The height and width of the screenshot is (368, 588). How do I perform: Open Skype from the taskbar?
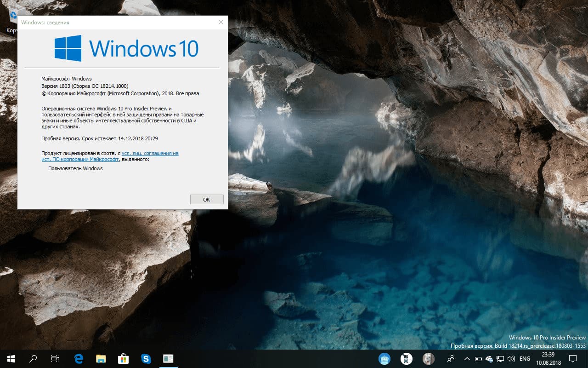coord(146,358)
